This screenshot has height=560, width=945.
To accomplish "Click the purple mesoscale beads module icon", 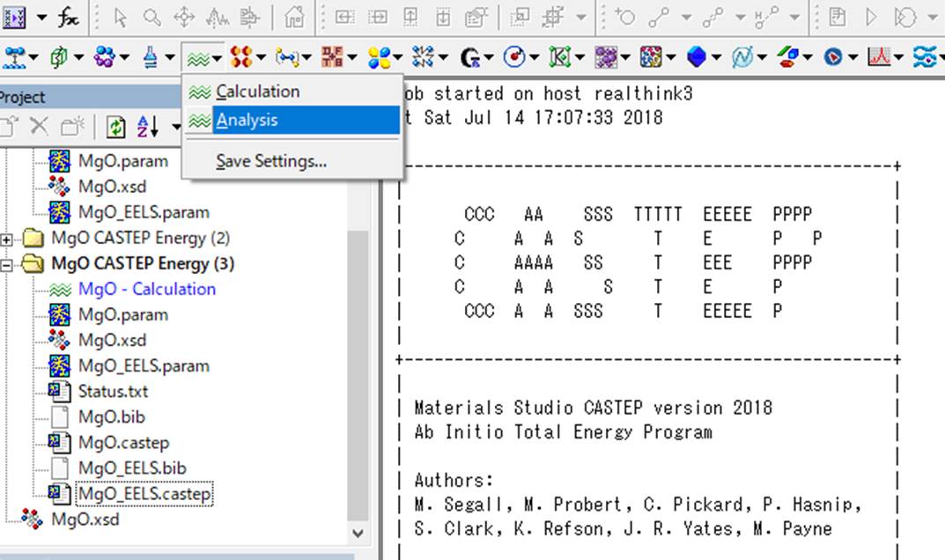I will tap(606, 57).
